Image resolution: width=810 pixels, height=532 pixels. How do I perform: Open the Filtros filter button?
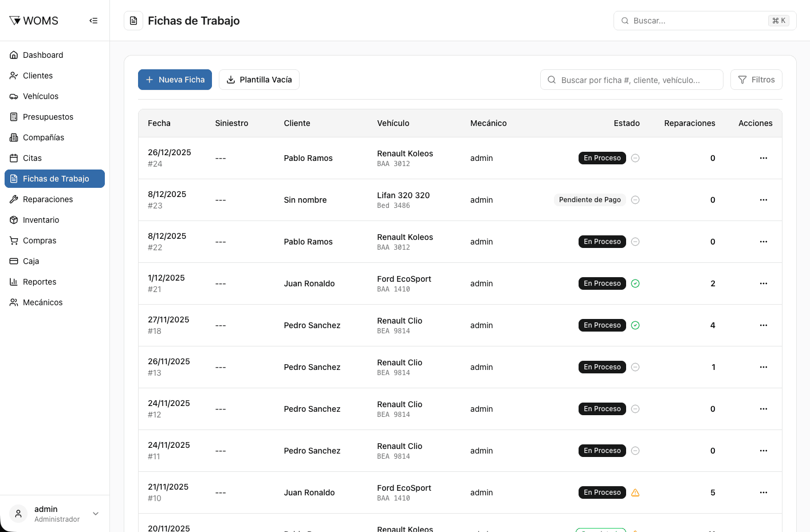[x=756, y=80]
